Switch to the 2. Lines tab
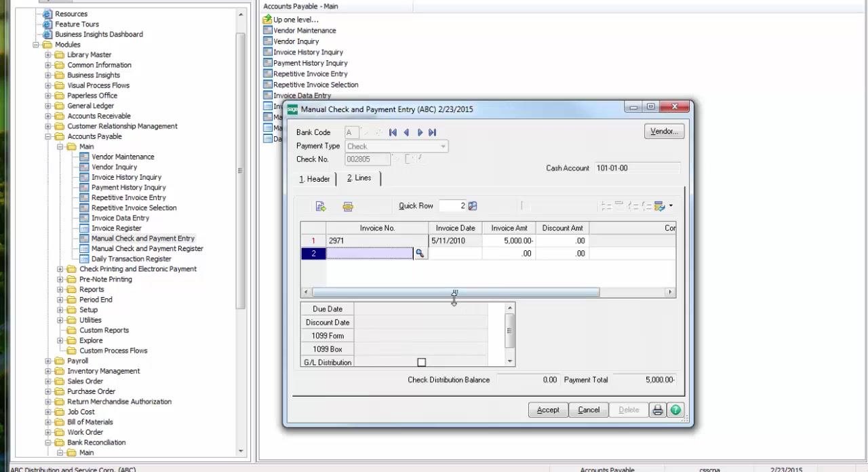Image resolution: width=868 pixels, height=472 pixels. pyautogui.click(x=359, y=178)
